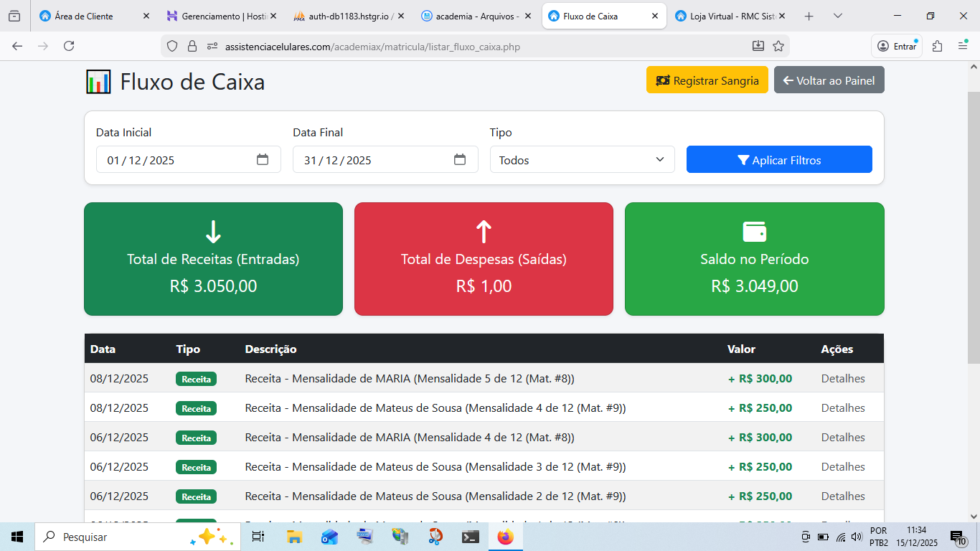Open calendar picker in Data Final field
980x551 pixels.
(x=460, y=160)
